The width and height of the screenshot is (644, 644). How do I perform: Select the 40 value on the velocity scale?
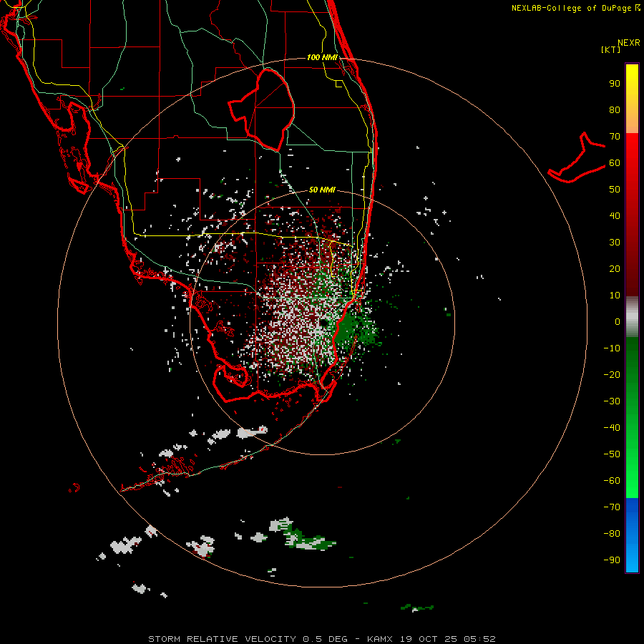point(615,215)
